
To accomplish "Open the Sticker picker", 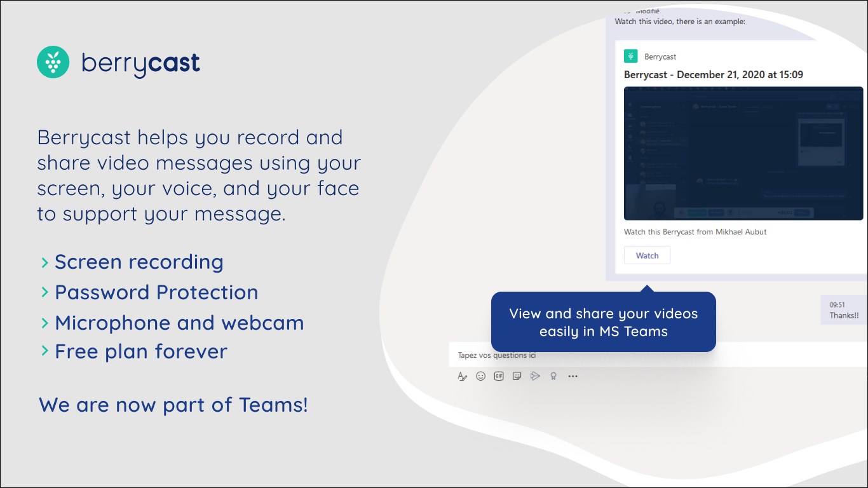I will click(517, 376).
